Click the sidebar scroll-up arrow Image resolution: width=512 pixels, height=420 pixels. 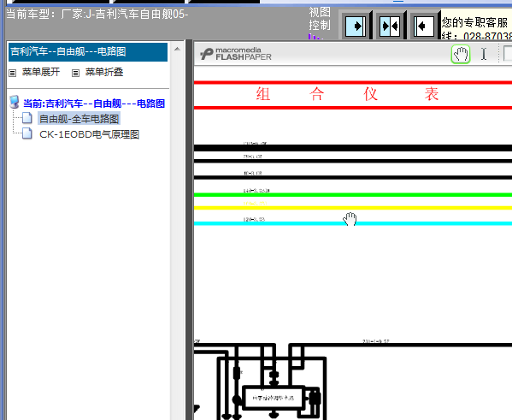click(x=177, y=49)
